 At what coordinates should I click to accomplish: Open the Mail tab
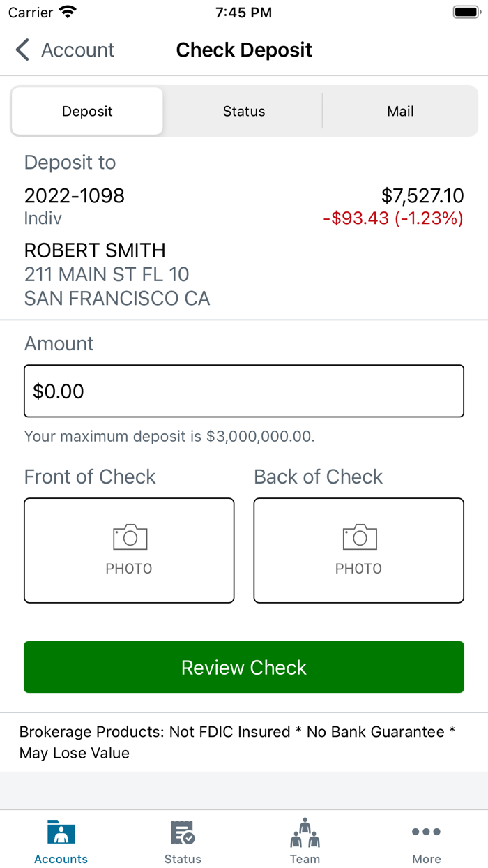click(401, 111)
